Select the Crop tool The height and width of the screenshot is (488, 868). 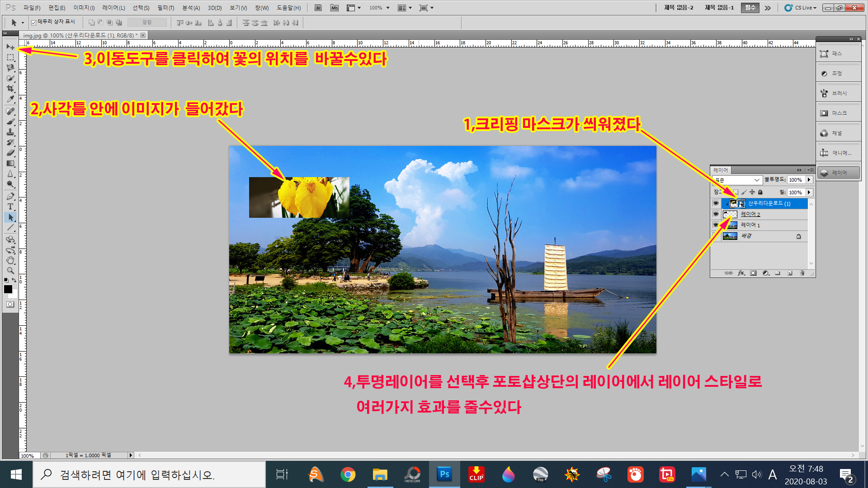tap(10, 89)
